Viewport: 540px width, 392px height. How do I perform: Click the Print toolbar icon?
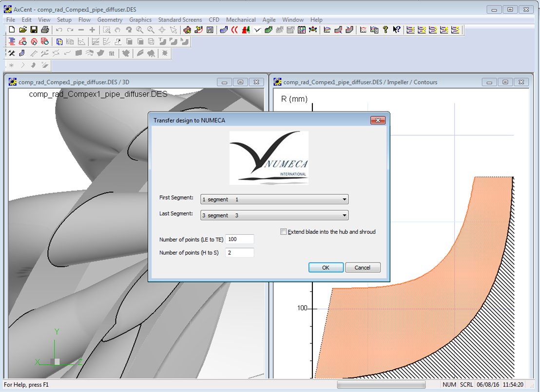click(45, 30)
